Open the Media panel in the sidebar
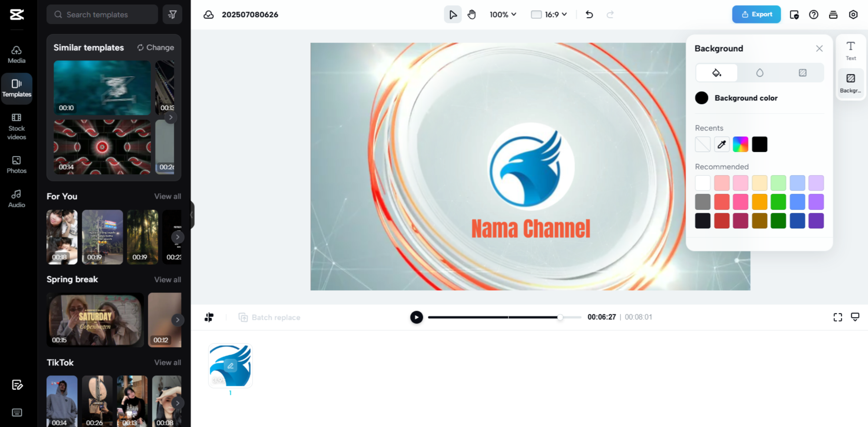868x427 pixels. pos(16,54)
